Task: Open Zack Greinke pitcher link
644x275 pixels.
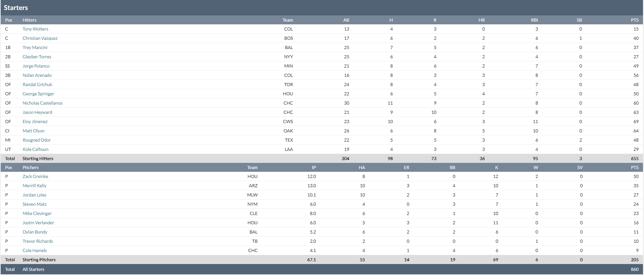Action: coord(35,177)
